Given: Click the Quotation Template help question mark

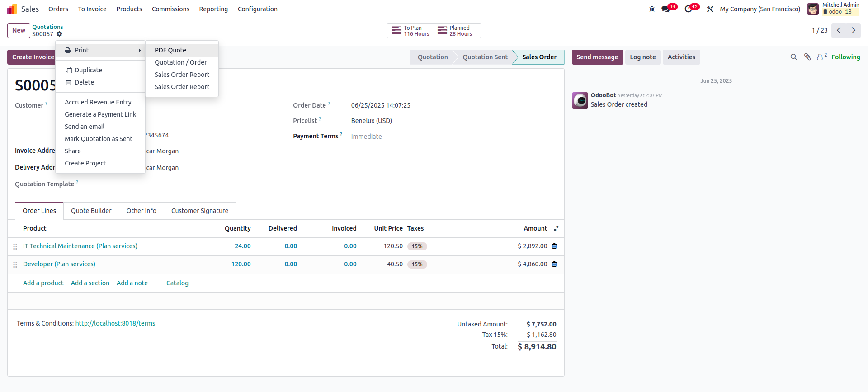Looking at the screenshot, I should pos(77,182).
